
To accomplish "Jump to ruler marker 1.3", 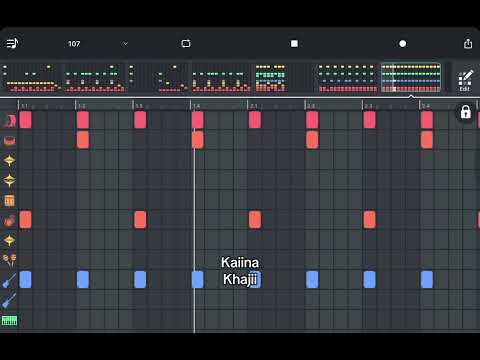I will pos(139,106).
